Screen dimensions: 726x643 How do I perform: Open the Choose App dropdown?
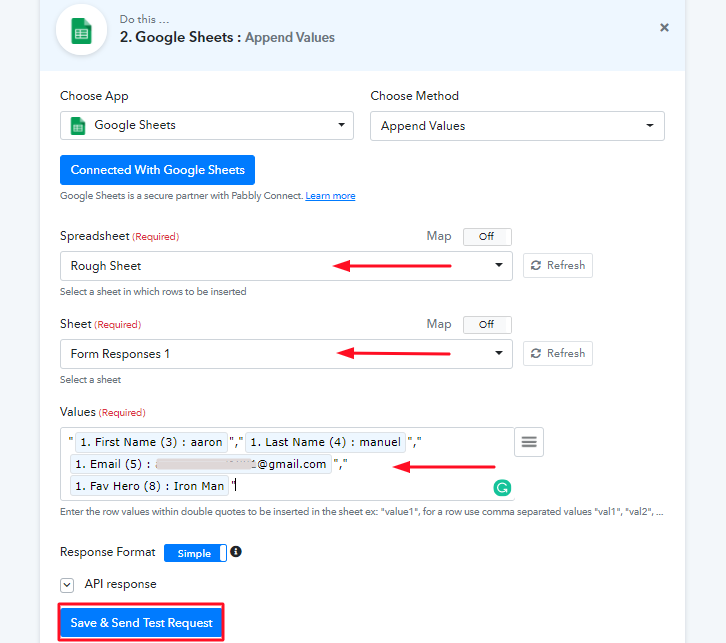pos(207,125)
